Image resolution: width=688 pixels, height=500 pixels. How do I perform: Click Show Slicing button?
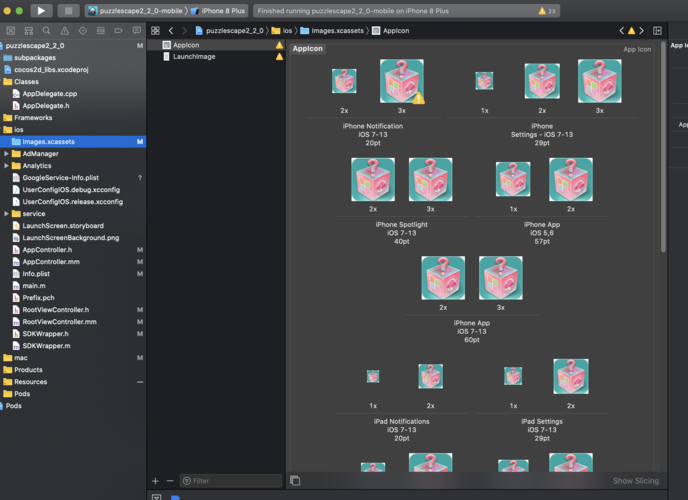click(636, 481)
